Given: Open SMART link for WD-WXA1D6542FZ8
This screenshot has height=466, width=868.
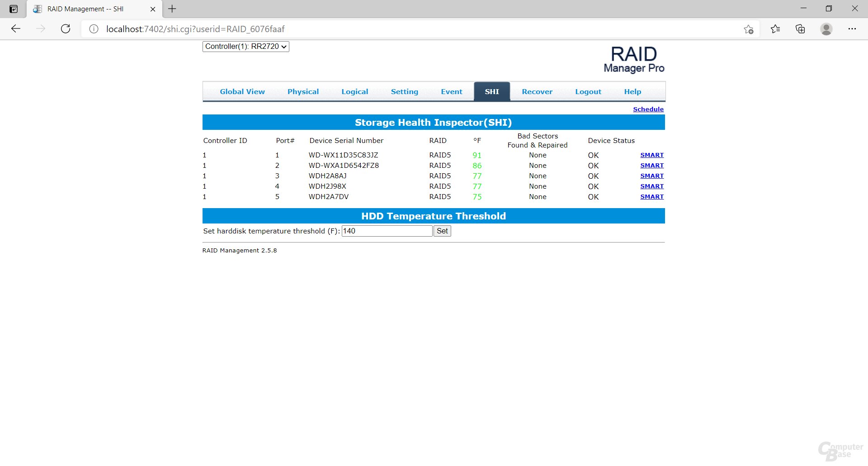Looking at the screenshot, I should click(652, 166).
